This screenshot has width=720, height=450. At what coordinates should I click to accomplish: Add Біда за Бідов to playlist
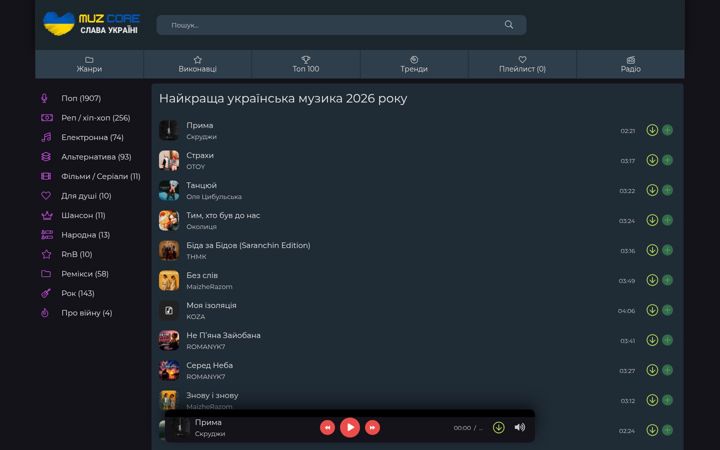pos(668,250)
